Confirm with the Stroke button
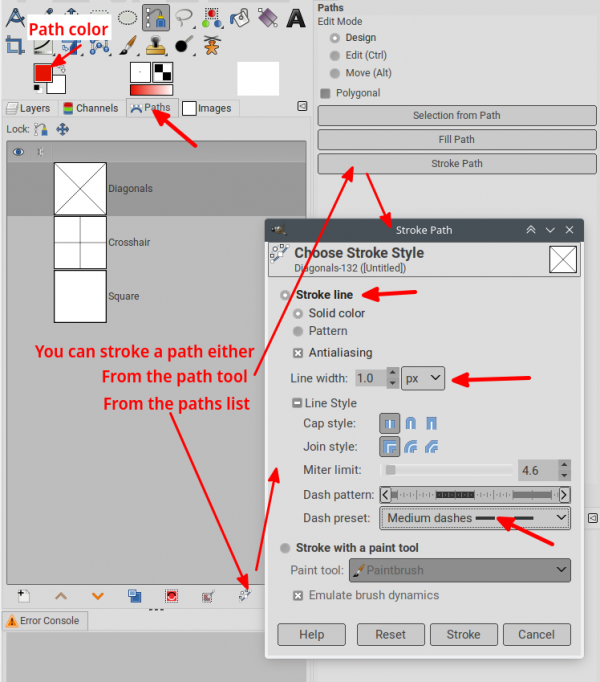This screenshot has height=682, width=600. [x=463, y=635]
